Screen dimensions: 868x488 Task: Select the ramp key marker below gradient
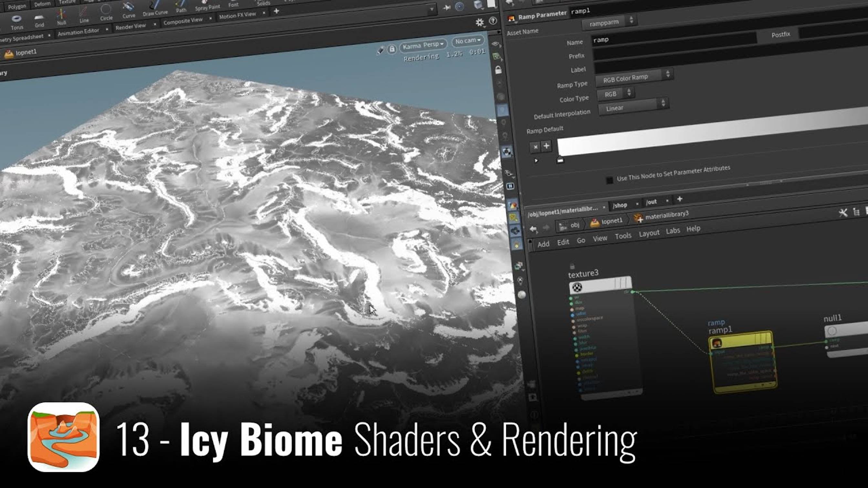[560, 160]
